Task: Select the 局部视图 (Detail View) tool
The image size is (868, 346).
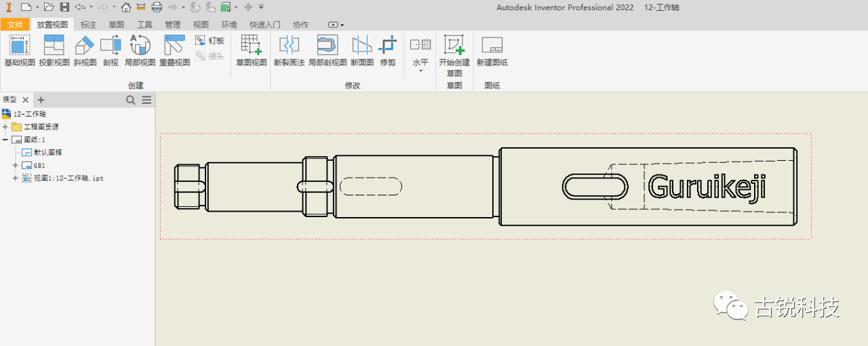Action: click(x=140, y=51)
